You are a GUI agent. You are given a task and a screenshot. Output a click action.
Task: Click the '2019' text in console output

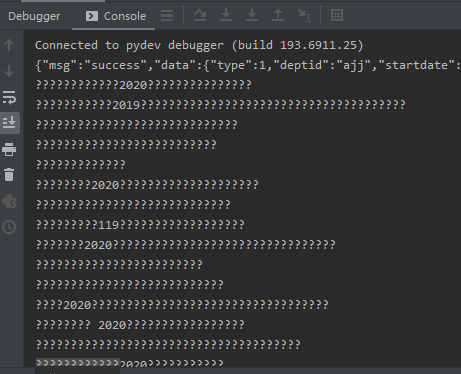[x=126, y=105]
